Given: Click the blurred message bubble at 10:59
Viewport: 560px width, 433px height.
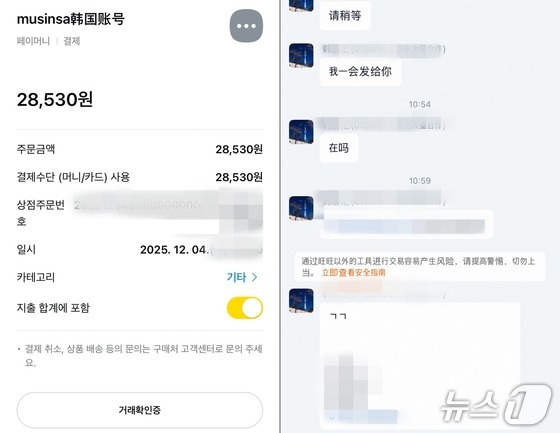Looking at the screenshot, I should (x=406, y=225).
